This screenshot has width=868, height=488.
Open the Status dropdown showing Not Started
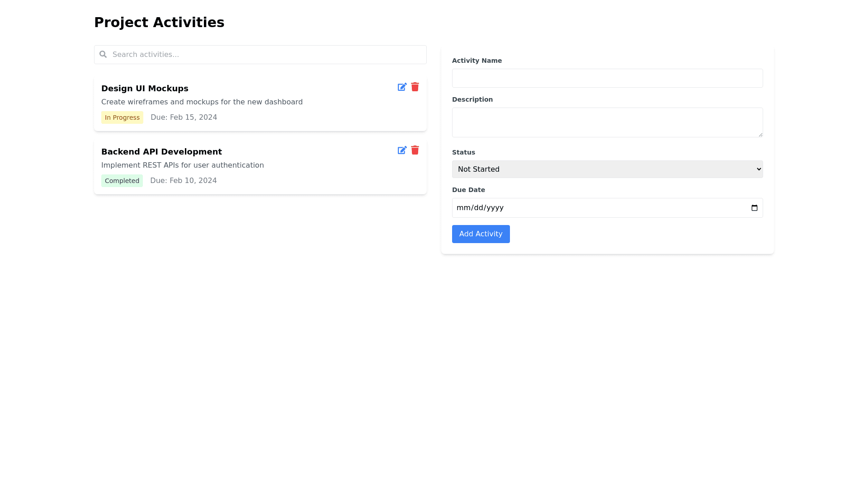coord(607,169)
